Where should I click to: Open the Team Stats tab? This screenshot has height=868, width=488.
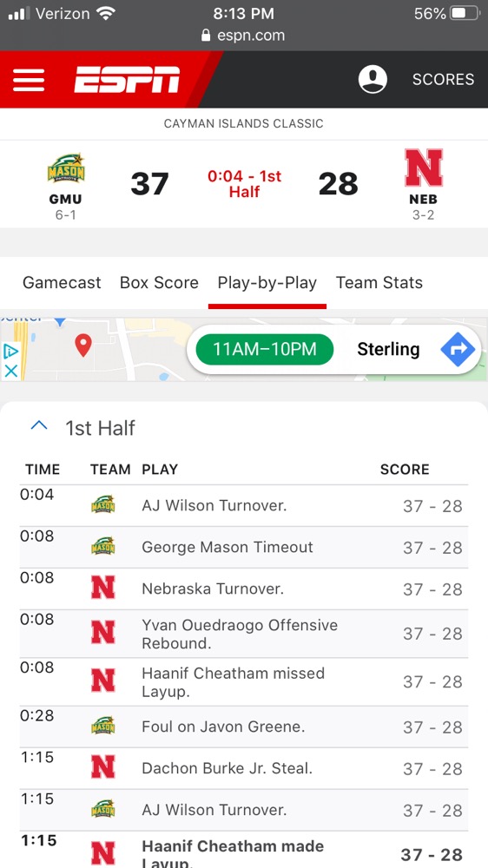pyautogui.click(x=379, y=283)
